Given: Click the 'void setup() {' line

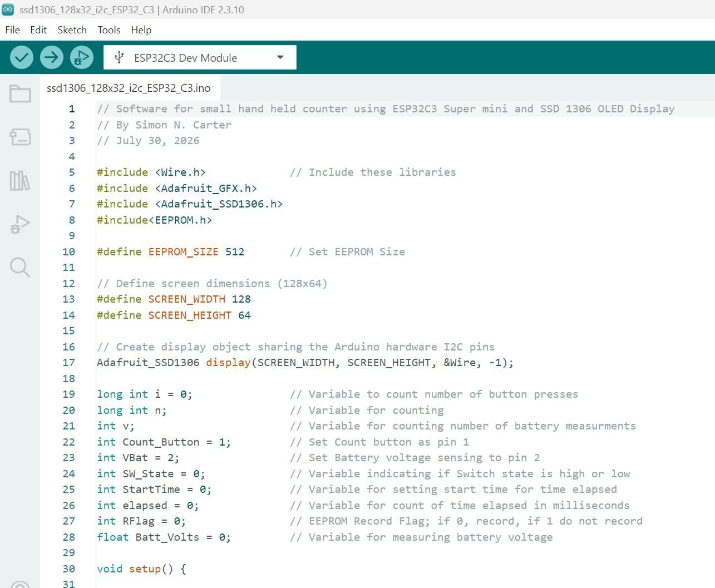Looking at the screenshot, I should click(x=141, y=569).
